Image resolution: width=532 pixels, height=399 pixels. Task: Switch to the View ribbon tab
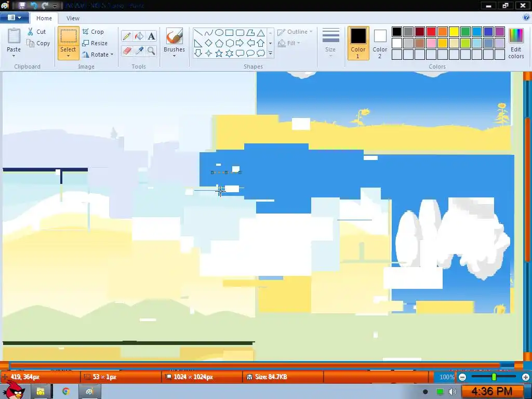(73, 18)
